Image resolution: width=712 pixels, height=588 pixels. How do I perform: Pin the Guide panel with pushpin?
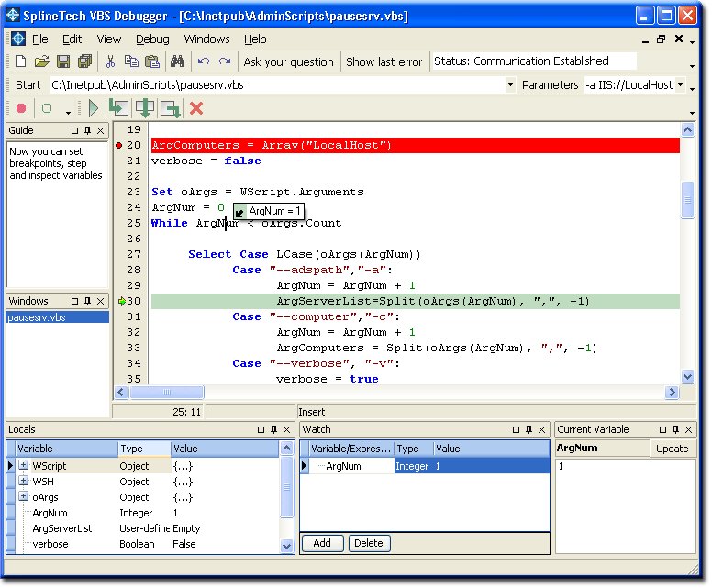pyautogui.click(x=88, y=131)
